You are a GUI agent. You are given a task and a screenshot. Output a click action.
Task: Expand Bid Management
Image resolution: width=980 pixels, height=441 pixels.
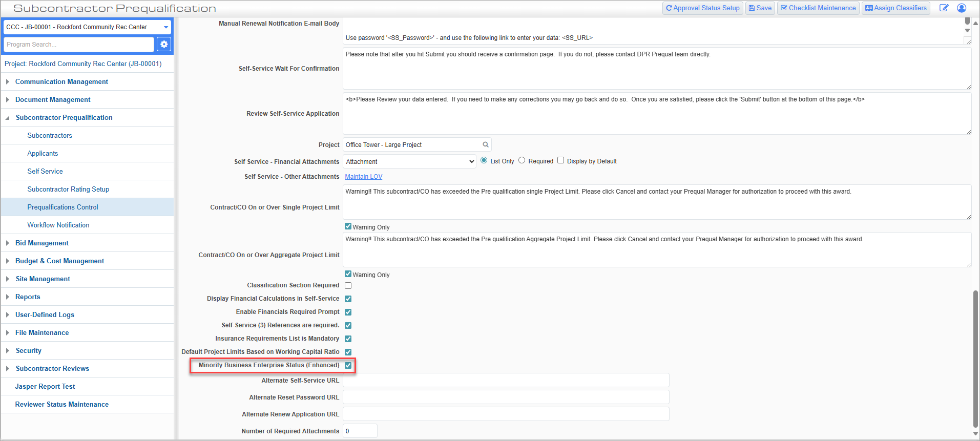(x=8, y=243)
